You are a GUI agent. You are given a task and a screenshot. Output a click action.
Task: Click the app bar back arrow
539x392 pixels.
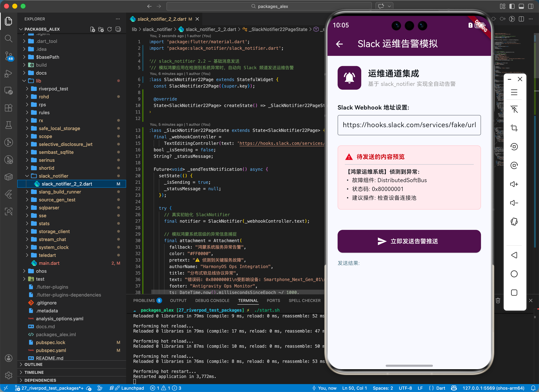[x=339, y=44]
